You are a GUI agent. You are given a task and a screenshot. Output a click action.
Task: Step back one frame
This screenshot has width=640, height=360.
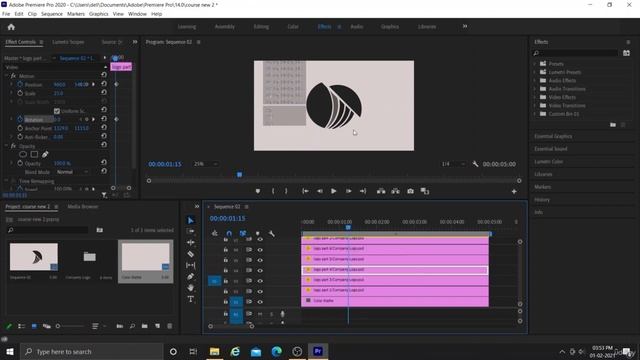[320, 191]
